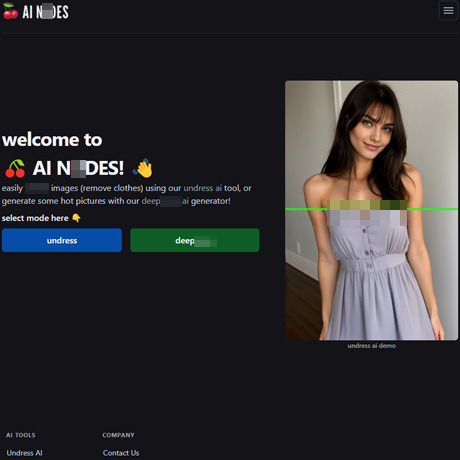The image size is (460, 460).
Task: Click the 'COMPANY' footer heading
Action: [x=118, y=435]
